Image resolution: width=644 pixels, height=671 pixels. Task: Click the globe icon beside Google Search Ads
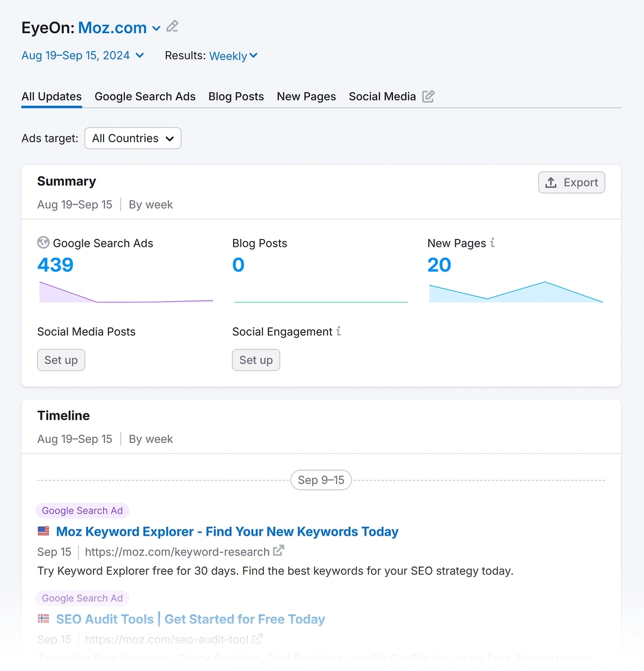coord(43,243)
